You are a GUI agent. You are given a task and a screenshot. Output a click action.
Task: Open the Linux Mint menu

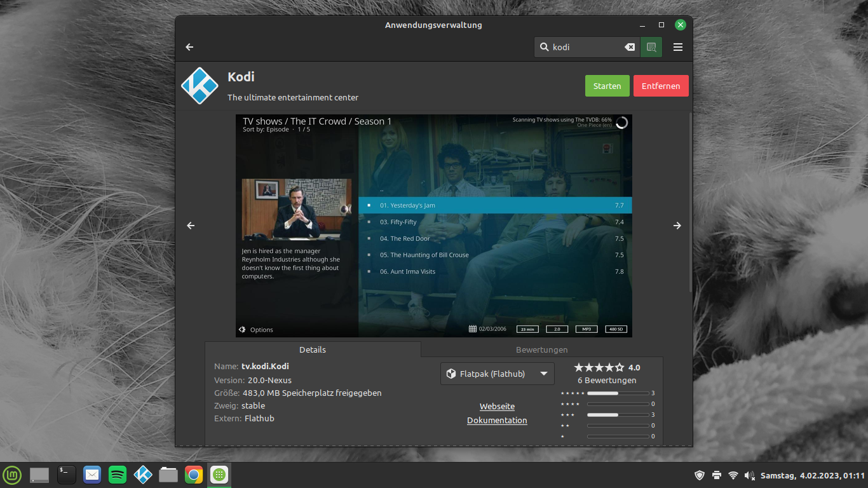coord(12,475)
